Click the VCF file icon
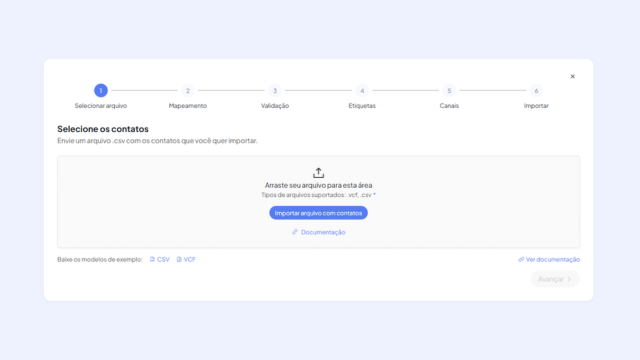This screenshot has width=640, height=360. pos(179,259)
